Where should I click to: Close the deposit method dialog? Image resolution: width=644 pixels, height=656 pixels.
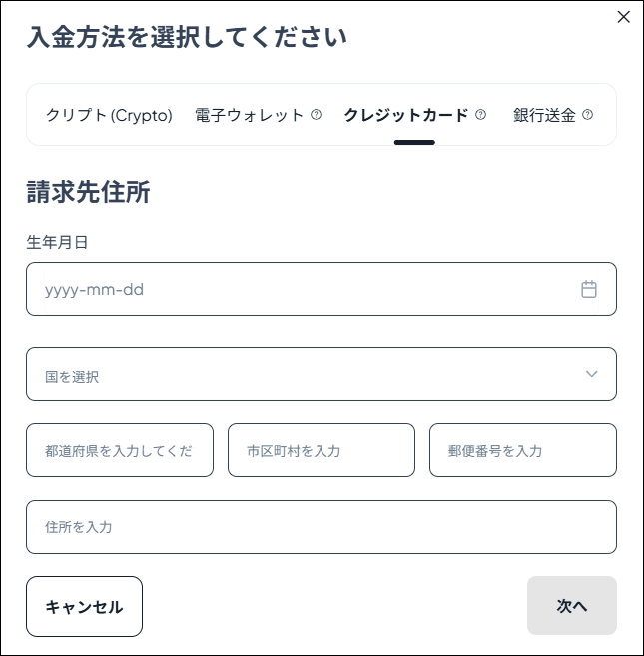tap(624, 17)
